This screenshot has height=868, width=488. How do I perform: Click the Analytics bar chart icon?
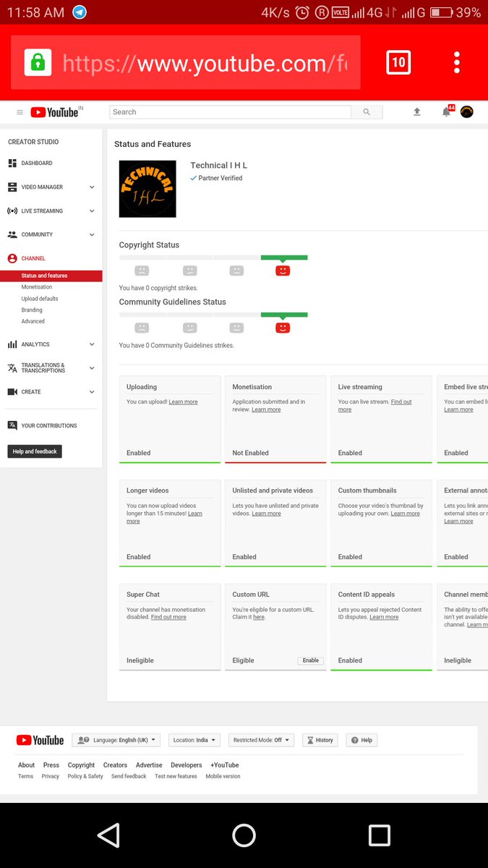pyautogui.click(x=12, y=344)
